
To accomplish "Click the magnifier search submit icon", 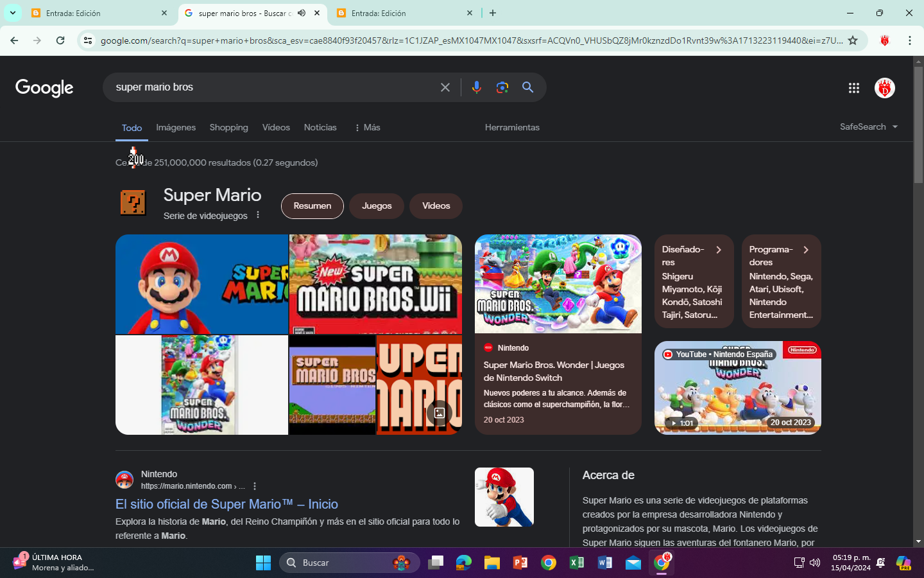I will (x=528, y=87).
